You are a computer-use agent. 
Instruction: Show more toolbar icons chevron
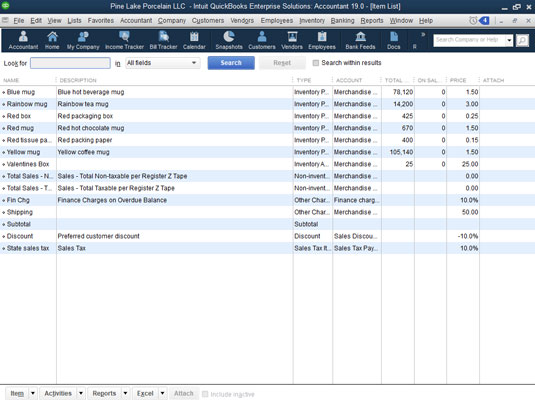click(423, 34)
